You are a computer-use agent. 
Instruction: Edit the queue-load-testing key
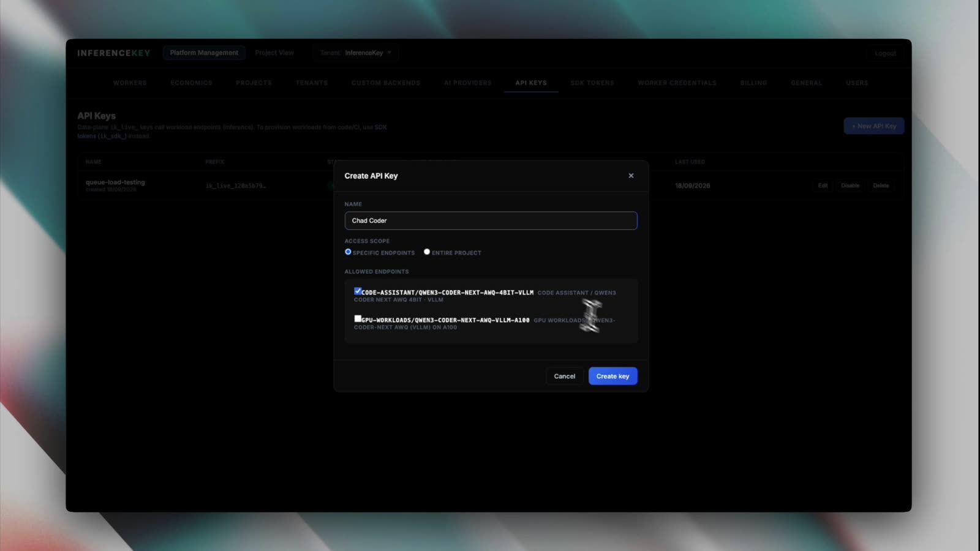(823, 186)
